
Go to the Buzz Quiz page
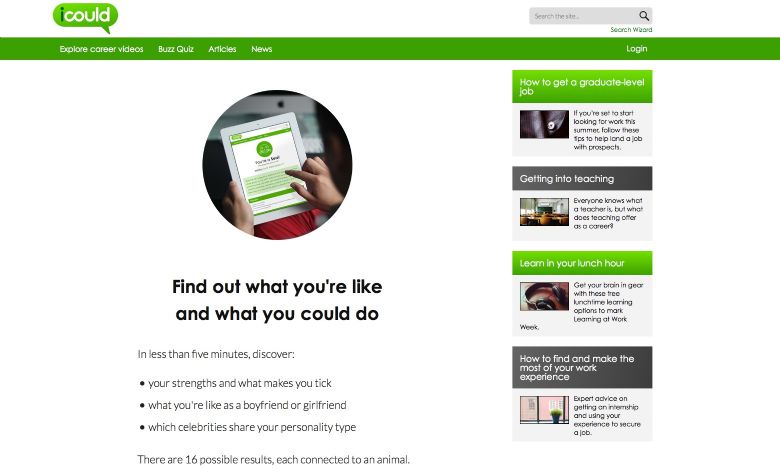[x=176, y=49]
